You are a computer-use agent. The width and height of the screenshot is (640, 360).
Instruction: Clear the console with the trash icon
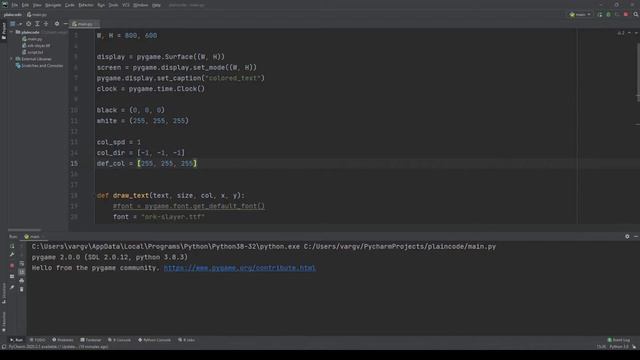pyautogui.click(x=22, y=289)
